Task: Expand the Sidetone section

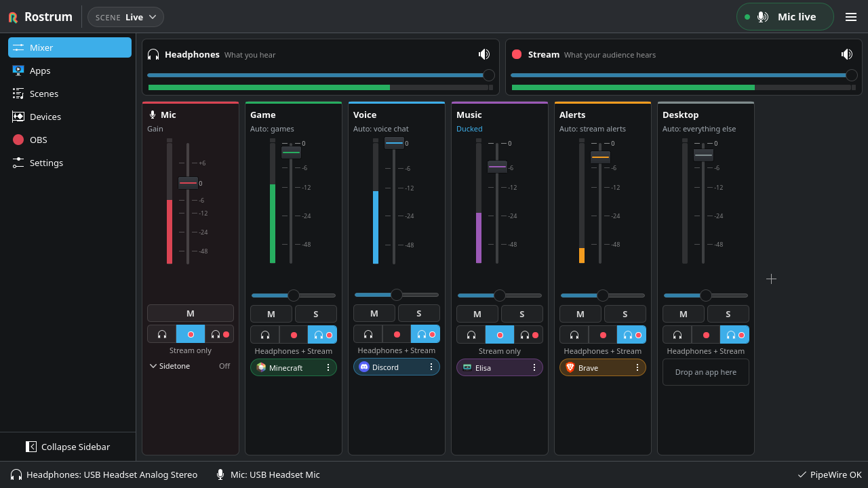Action: [x=191, y=366]
